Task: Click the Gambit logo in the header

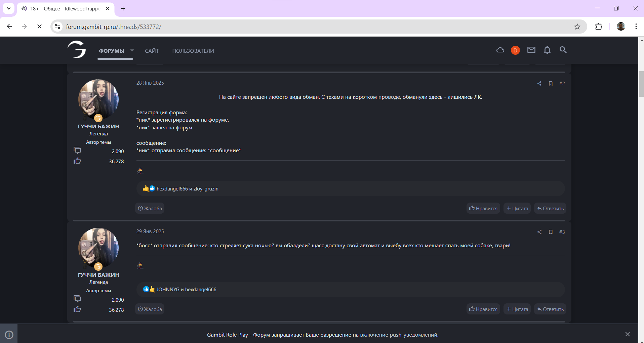Action: [x=77, y=50]
